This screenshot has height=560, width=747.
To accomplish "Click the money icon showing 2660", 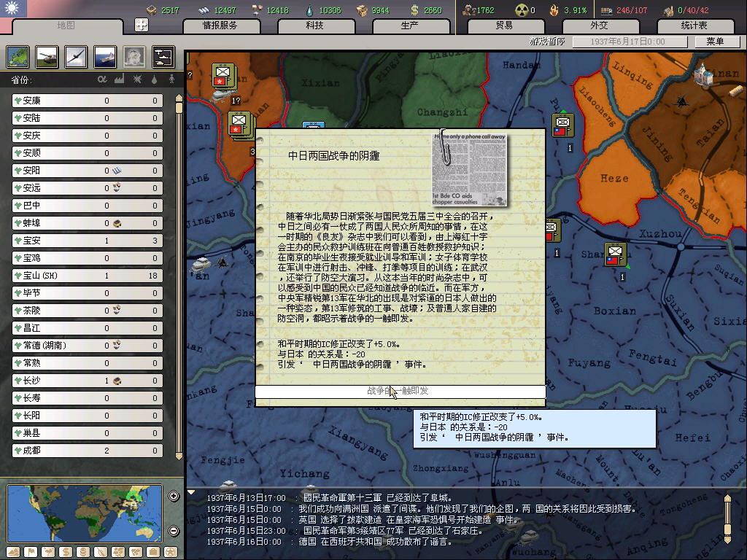I will pos(414,10).
